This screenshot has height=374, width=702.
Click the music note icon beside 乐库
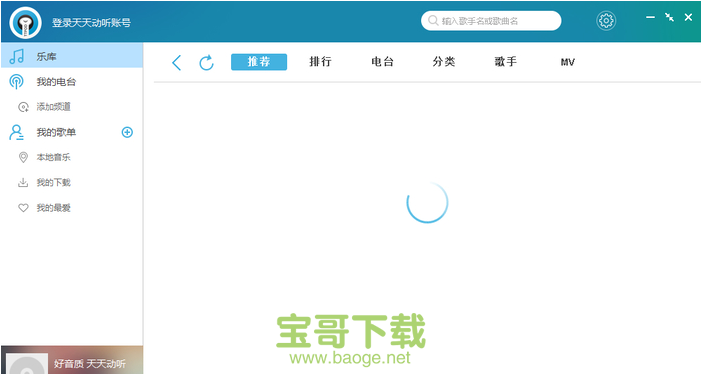tap(17, 56)
